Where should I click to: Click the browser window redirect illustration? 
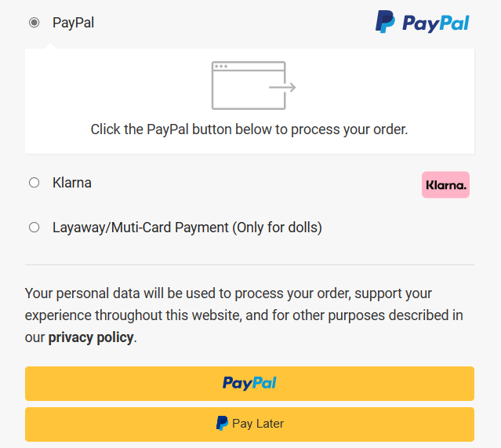pyautogui.click(x=254, y=86)
